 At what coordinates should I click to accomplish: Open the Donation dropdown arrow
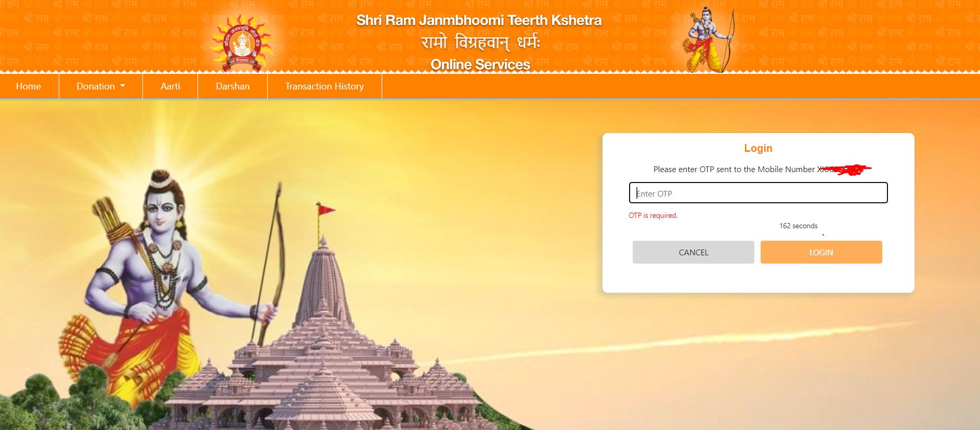pos(123,86)
